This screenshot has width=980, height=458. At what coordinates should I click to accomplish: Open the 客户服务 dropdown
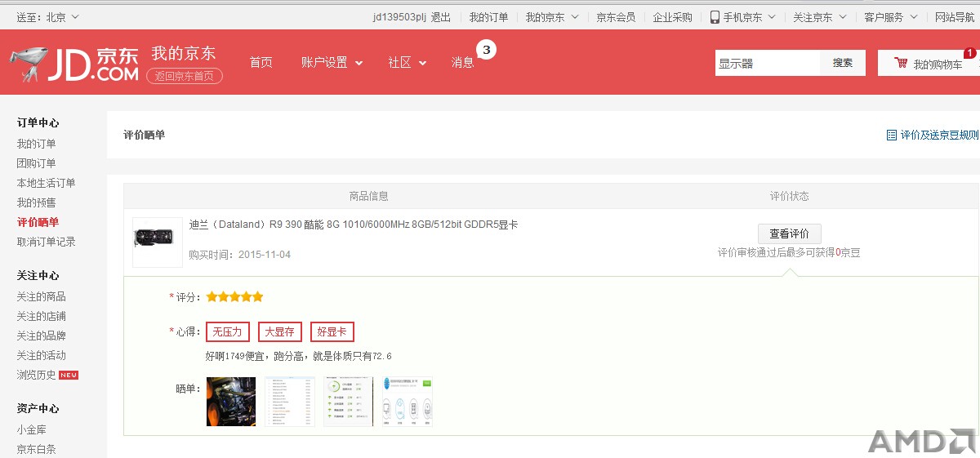pyautogui.click(x=890, y=17)
